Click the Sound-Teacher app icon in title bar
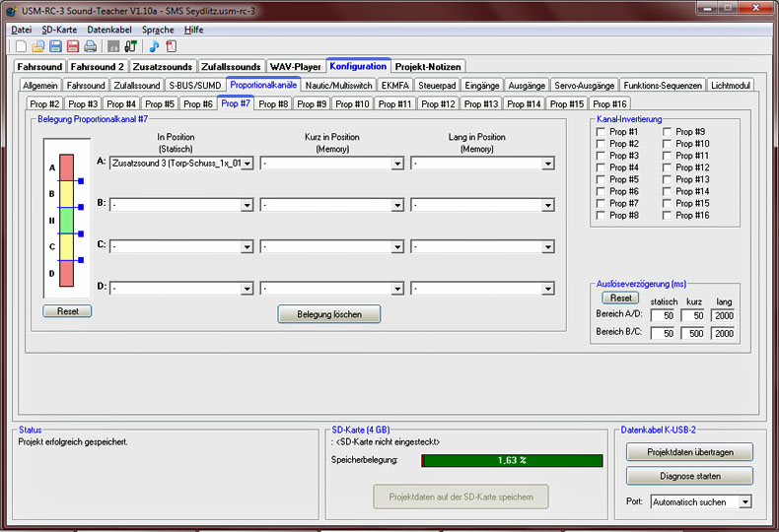The width and height of the screenshot is (779, 532). tap(12, 11)
